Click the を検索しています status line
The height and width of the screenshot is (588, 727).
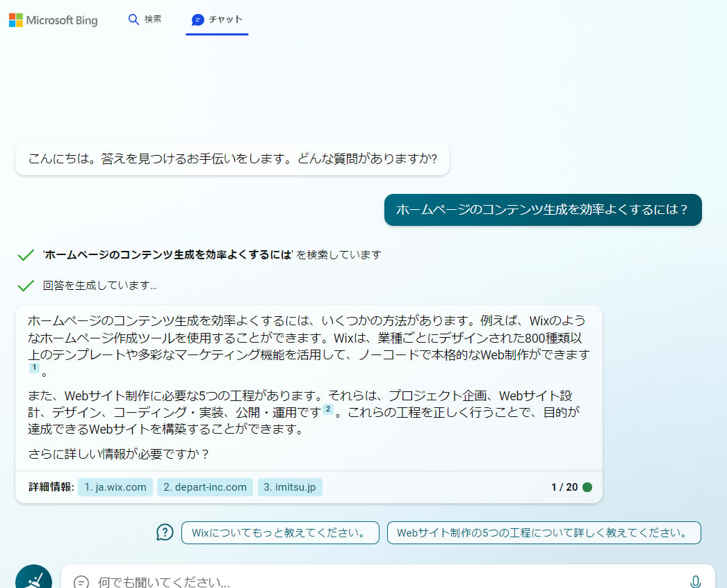[213, 254]
